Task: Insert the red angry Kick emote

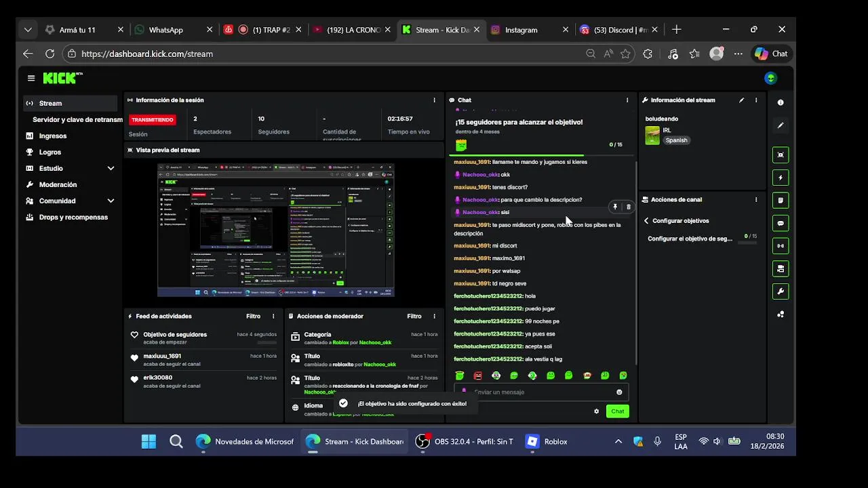Action: tap(478, 375)
